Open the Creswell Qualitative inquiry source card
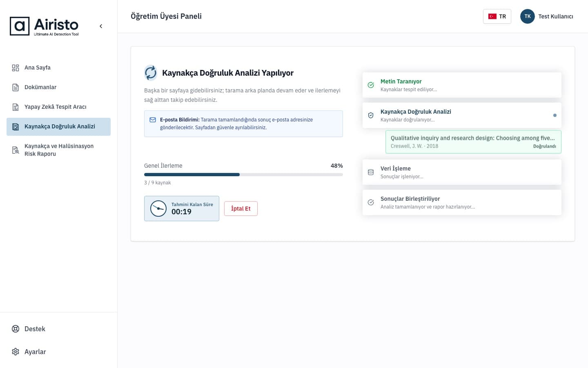The width and height of the screenshot is (588, 368). point(473,142)
